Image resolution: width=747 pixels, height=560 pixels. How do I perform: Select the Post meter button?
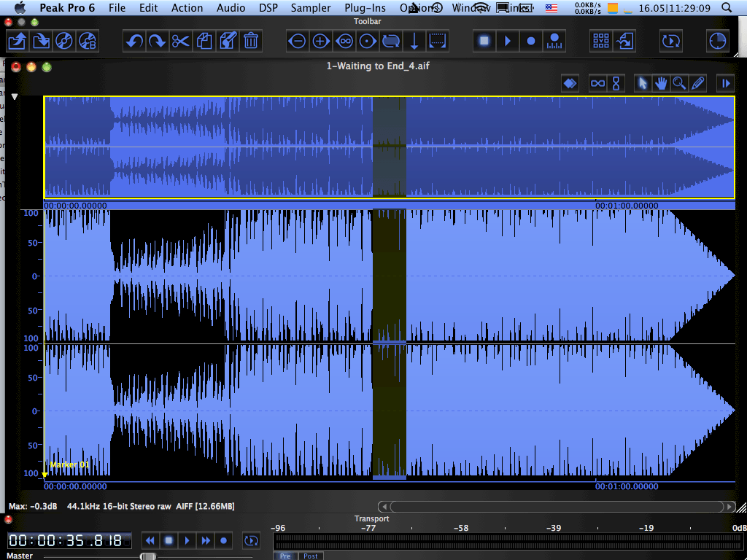pyautogui.click(x=311, y=556)
